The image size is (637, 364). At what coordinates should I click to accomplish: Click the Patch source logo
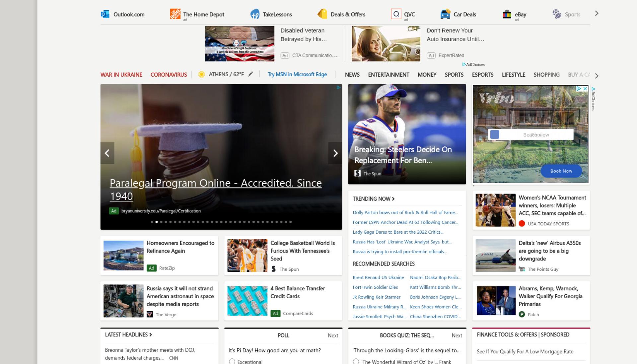click(x=522, y=314)
